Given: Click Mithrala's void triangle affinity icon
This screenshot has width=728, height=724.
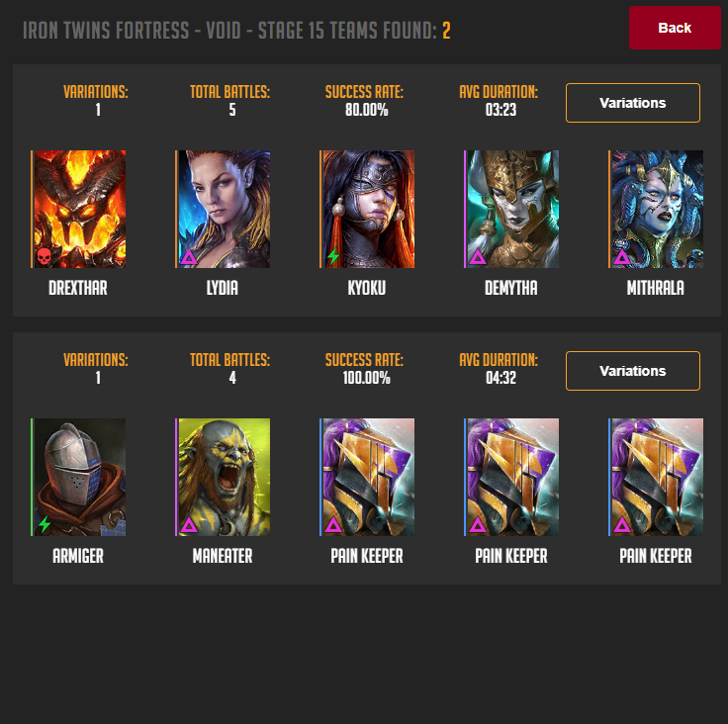Looking at the screenshot, I should [x=622, y=257].
